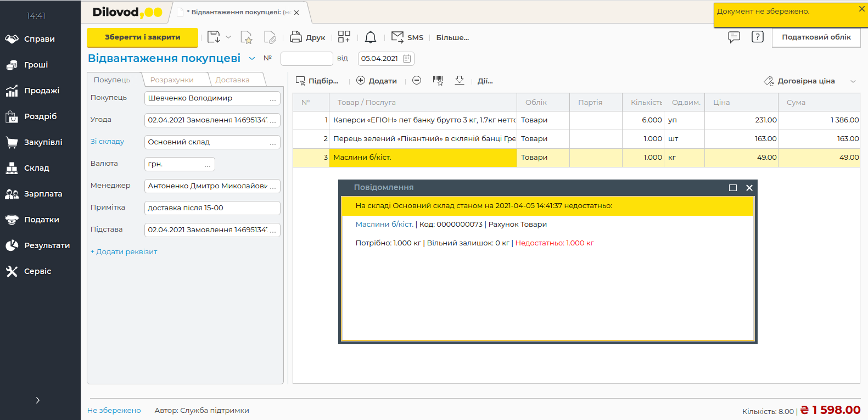Click the notification bell icon
This screenshot has width=868, height=420.
pos(371,37)
